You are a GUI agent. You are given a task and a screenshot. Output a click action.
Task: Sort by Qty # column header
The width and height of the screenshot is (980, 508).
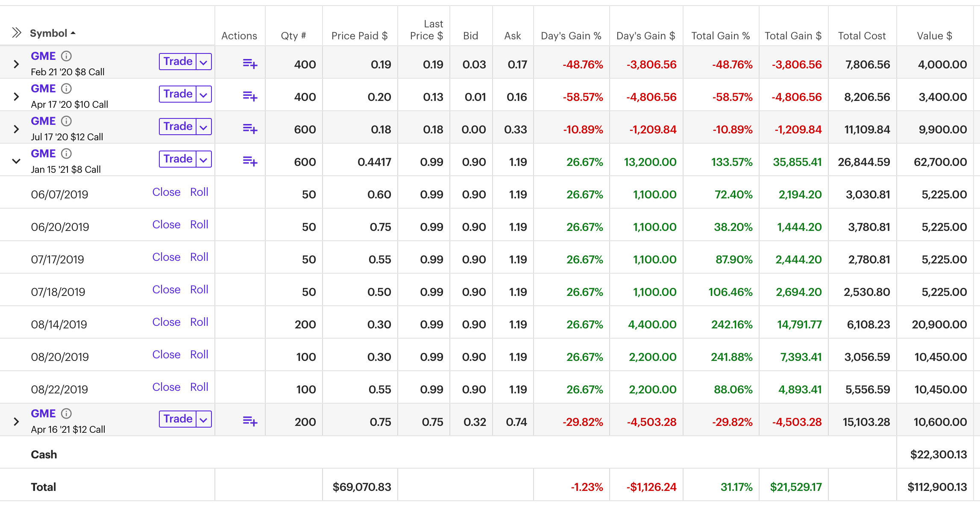click(293, 35)
